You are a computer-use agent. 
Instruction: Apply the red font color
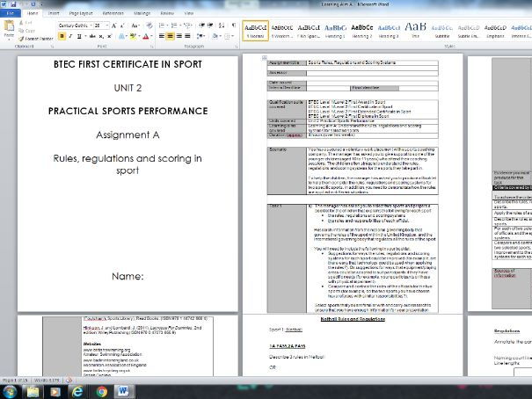point(146,36)
